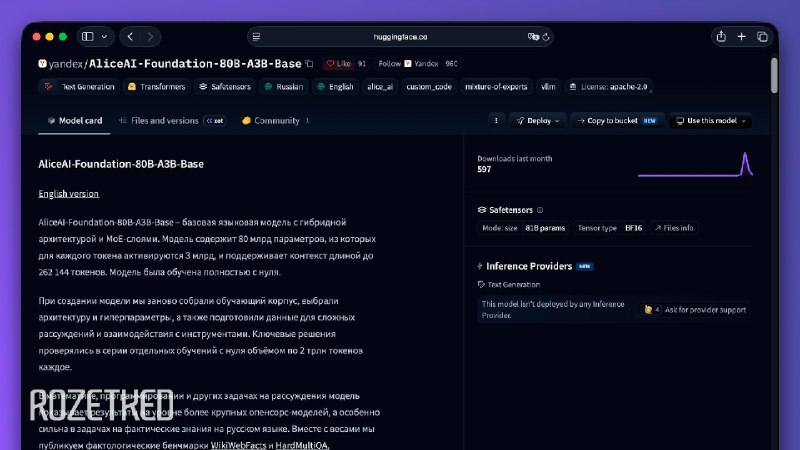This screenshot has height=450, width=800.
Task: Open the WikiWebFacts benchmark link
Action: [x=238, y=445]
